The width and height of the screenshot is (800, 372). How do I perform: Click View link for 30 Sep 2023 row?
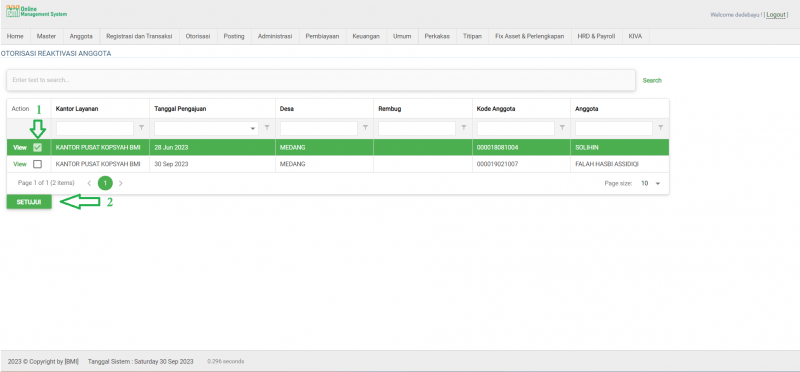click(19, 164)
